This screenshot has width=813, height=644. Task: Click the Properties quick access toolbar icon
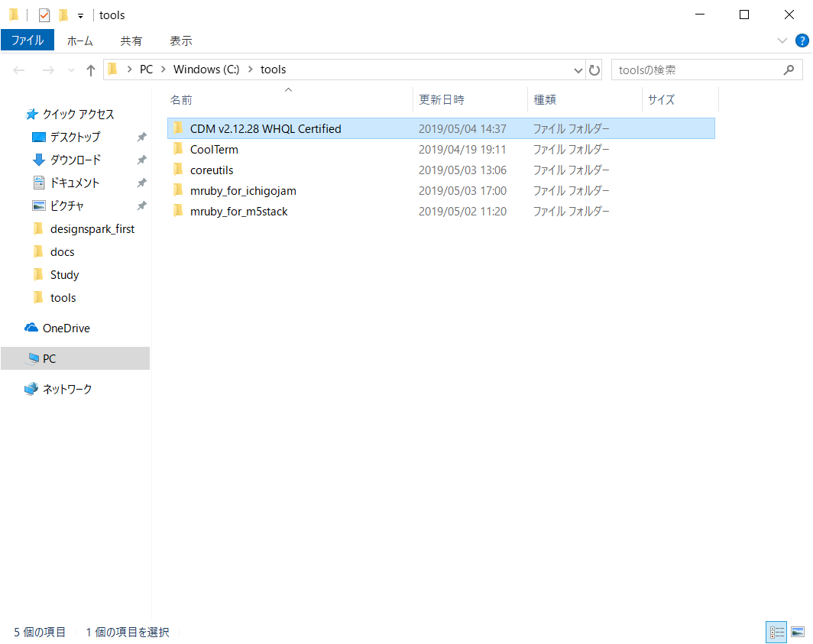[44, 15]
